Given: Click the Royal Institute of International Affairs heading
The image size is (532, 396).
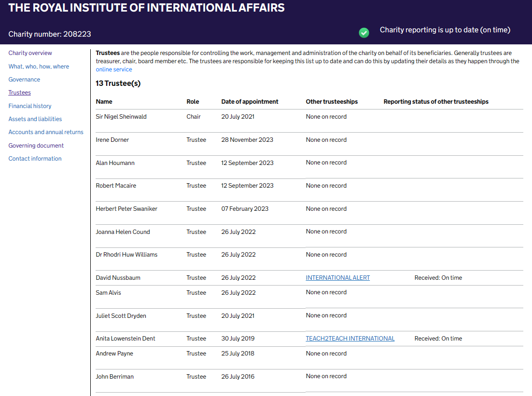Looking at the screenshot, I should pos(147,8).
